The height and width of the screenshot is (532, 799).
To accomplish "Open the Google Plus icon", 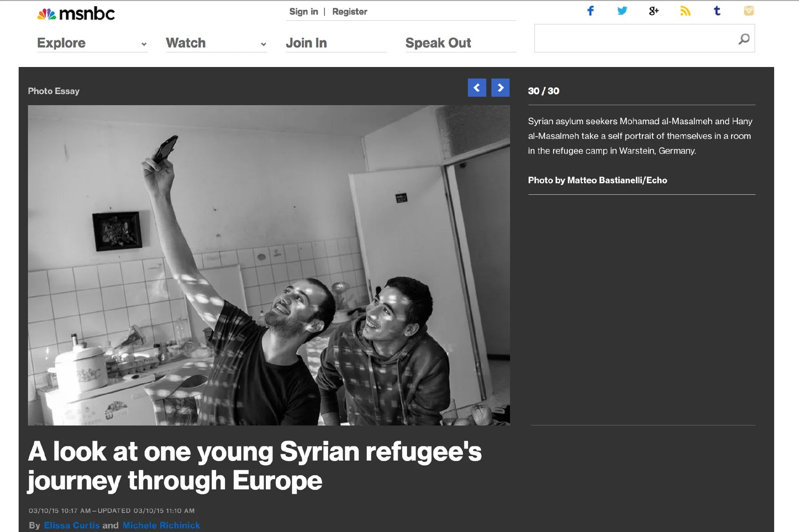I will pos(654,11).
